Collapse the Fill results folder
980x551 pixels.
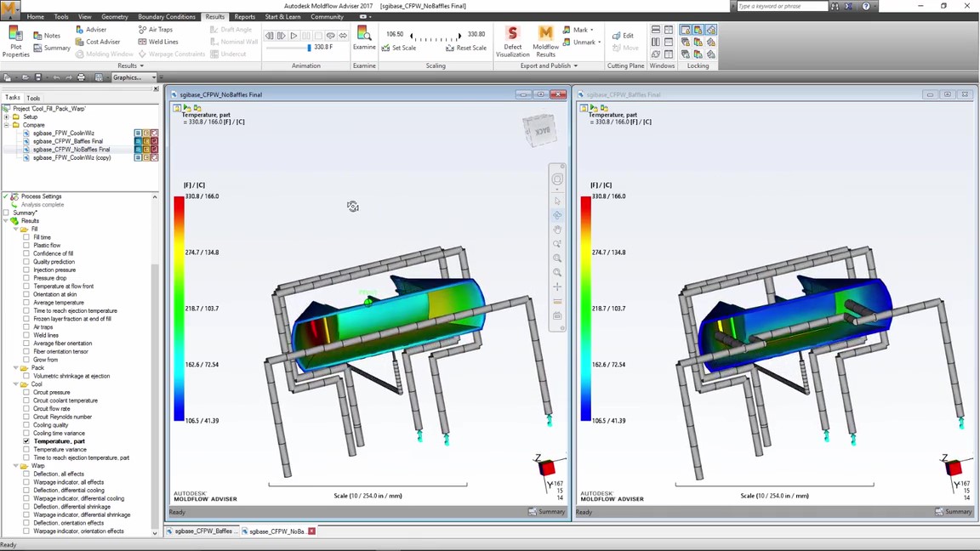(16, 230)
